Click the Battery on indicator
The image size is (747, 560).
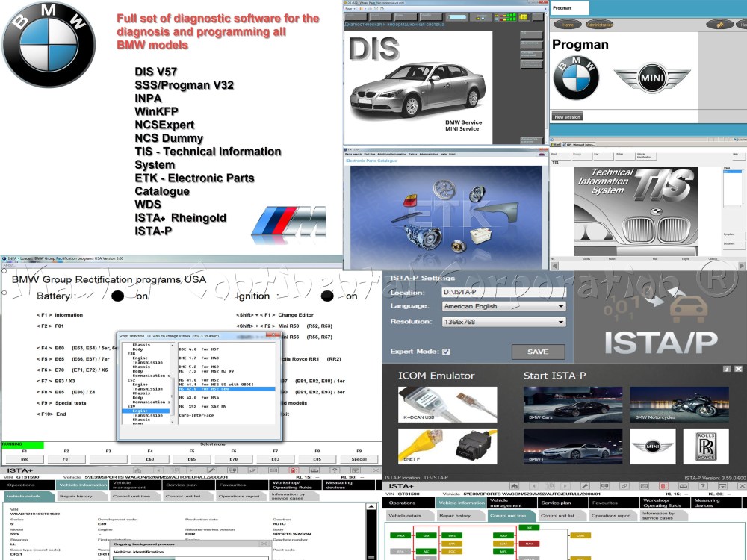(117, 296)
